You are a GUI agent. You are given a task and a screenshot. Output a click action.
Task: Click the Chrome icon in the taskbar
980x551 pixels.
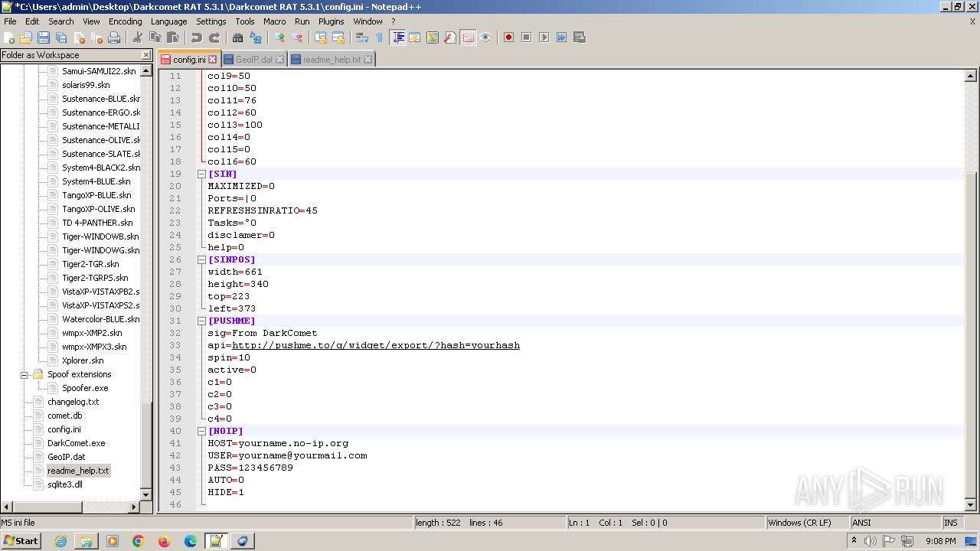pos(139,541)
